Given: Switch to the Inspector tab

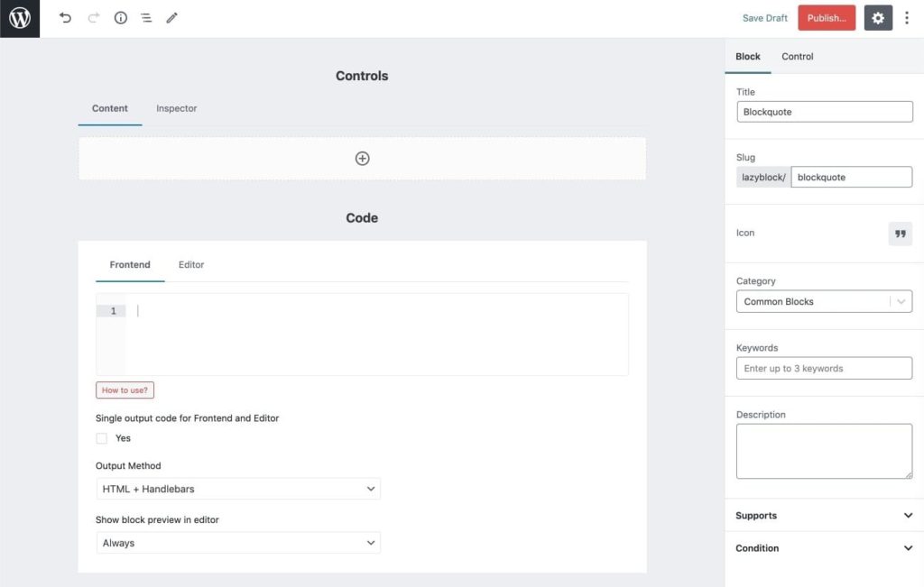Looking at the screenshot, I should click(176, 108).
